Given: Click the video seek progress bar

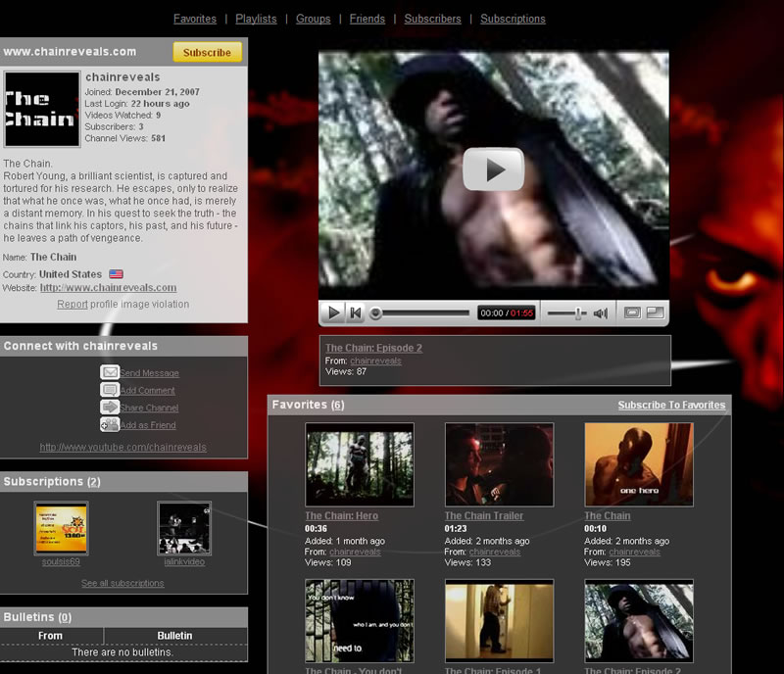Looking at the screenshot, I should [x=421, y=313].
